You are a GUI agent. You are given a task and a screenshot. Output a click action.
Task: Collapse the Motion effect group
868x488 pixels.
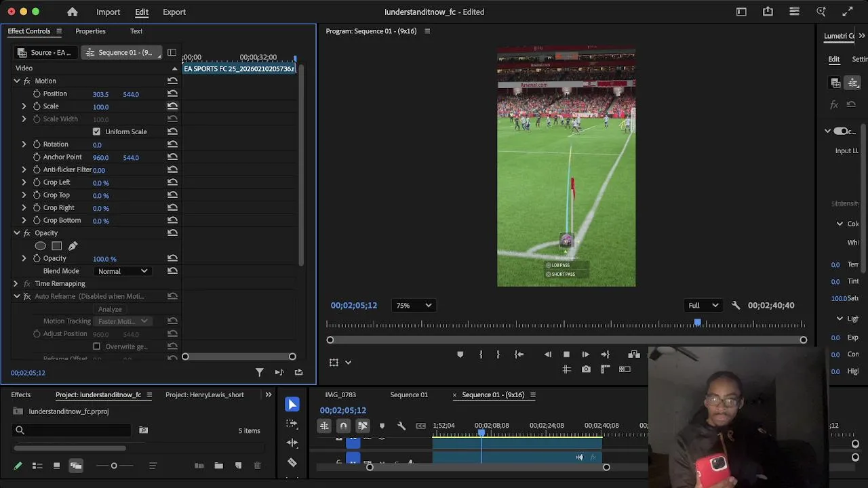tap(16, 81)
